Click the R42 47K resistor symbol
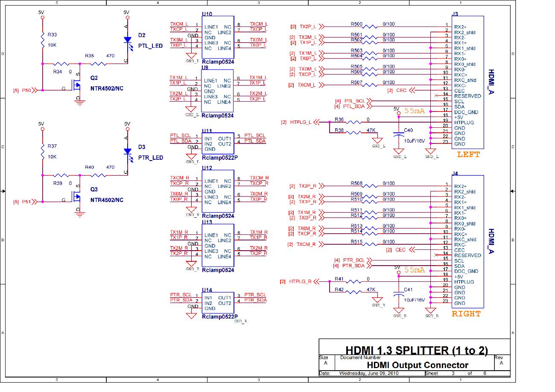Screen dimensions: 555x392 pos(353,292)
